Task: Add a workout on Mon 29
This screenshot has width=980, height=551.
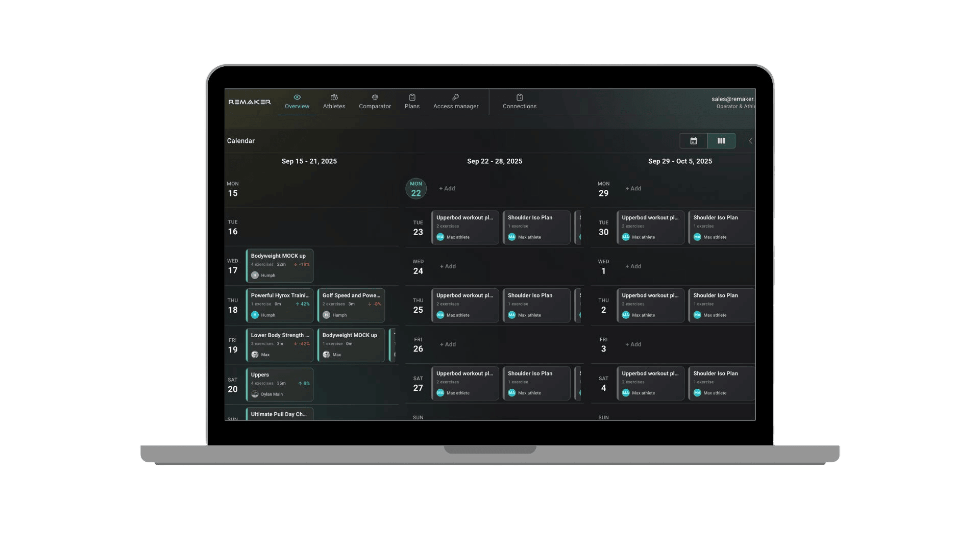Action: (x=633, y=189)
